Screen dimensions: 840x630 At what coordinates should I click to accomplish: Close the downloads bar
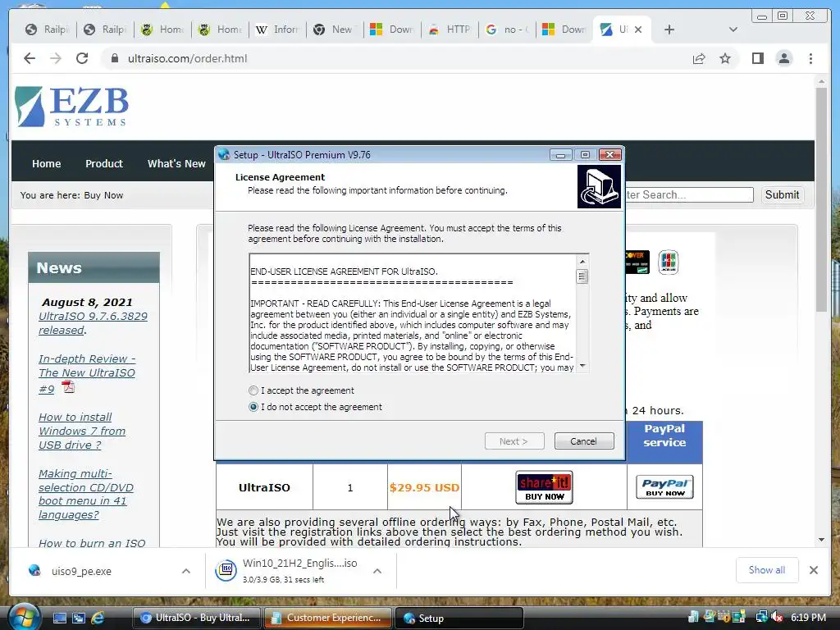click(x=813, y=570)
